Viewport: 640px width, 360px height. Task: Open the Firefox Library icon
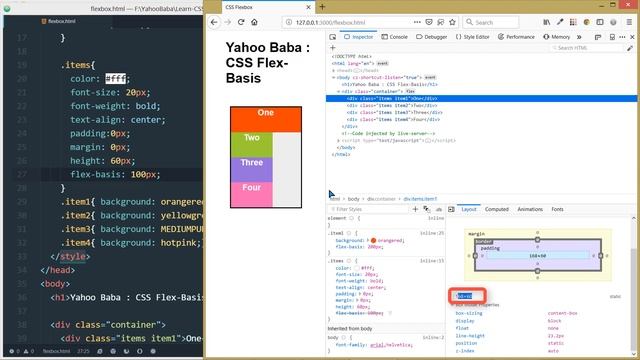point(547,22)
